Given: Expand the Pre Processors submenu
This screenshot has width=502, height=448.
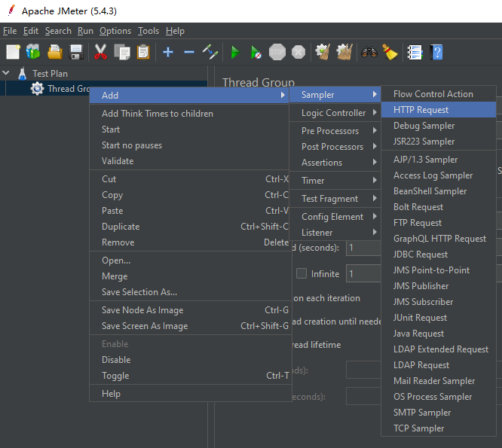Looking at the screenshot, I should [335, 131].
